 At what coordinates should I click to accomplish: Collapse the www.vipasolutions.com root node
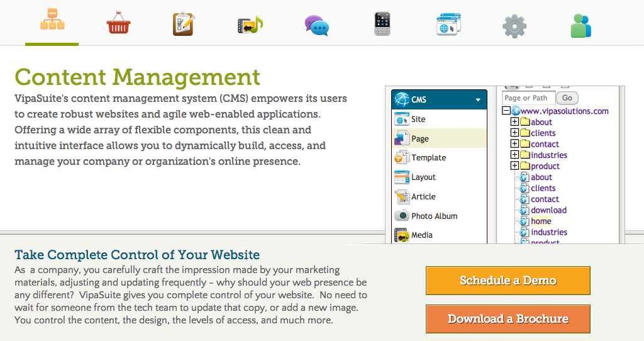click(506, 111)
